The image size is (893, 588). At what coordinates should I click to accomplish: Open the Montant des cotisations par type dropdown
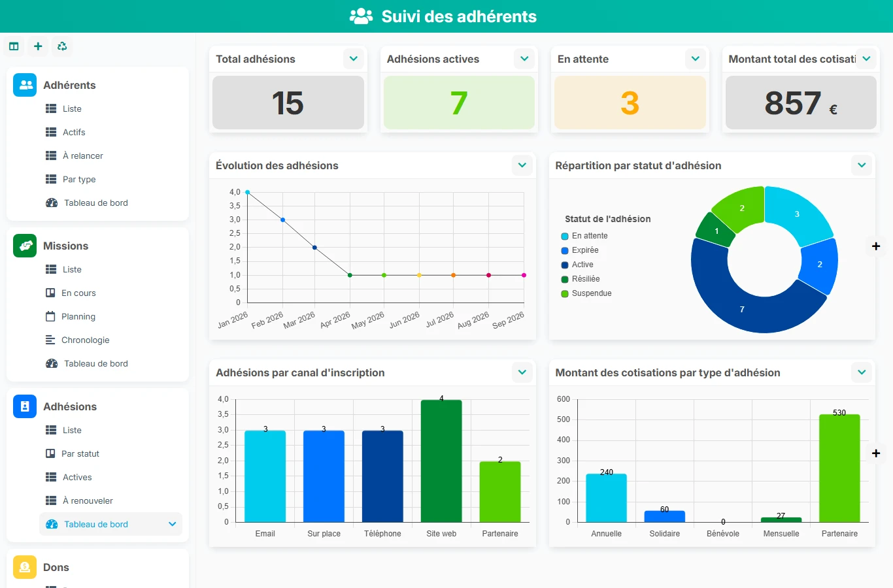862,372
